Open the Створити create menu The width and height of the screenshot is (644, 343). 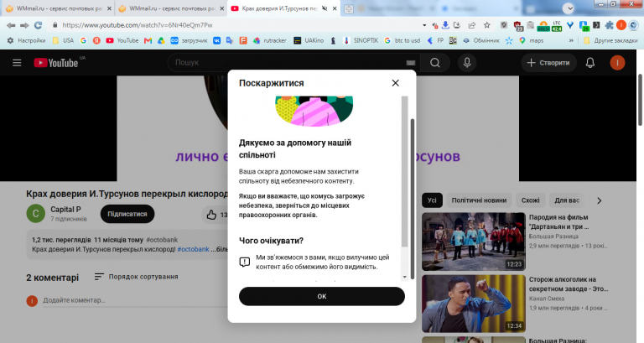point(548,62)
